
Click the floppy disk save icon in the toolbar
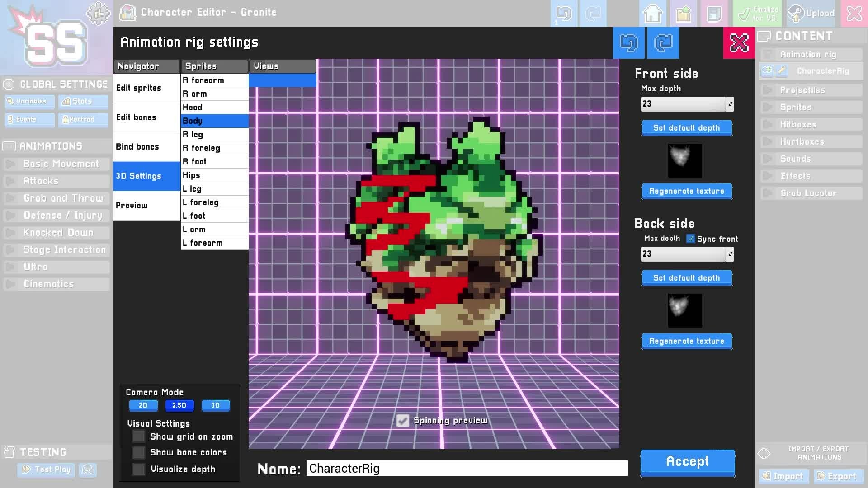pos(714,14)
